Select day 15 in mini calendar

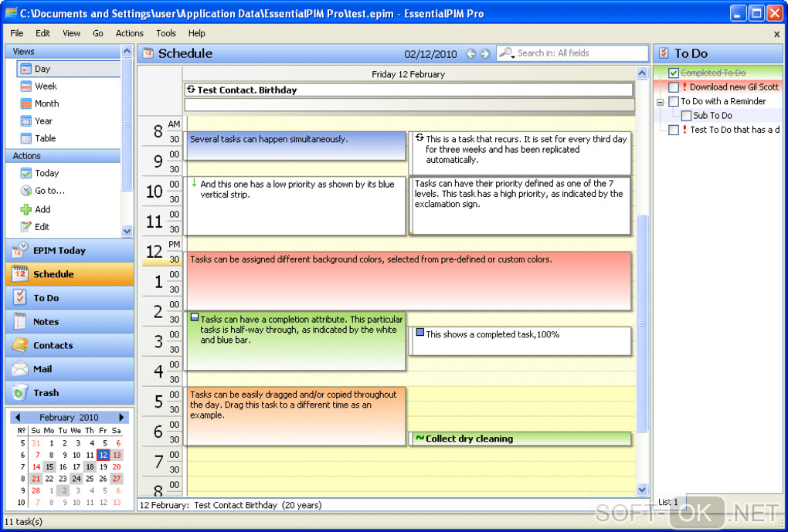49,466
